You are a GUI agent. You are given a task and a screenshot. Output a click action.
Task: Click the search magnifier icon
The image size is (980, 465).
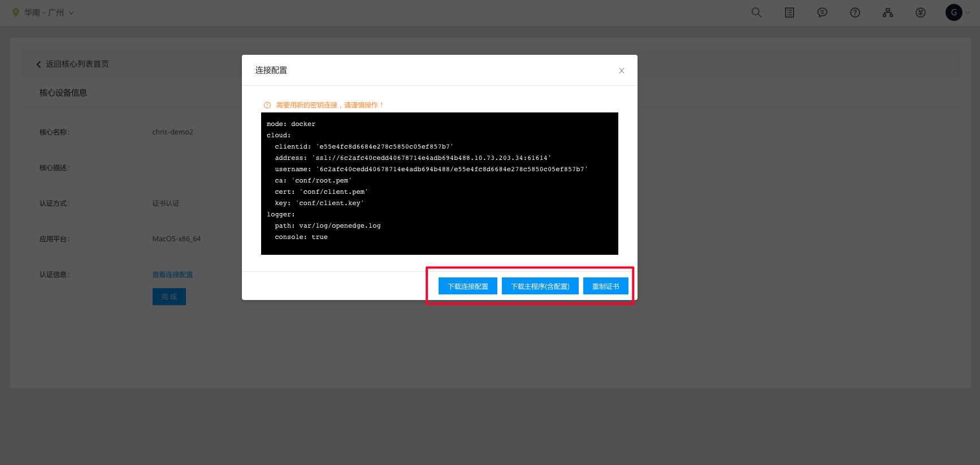(756, 12)
